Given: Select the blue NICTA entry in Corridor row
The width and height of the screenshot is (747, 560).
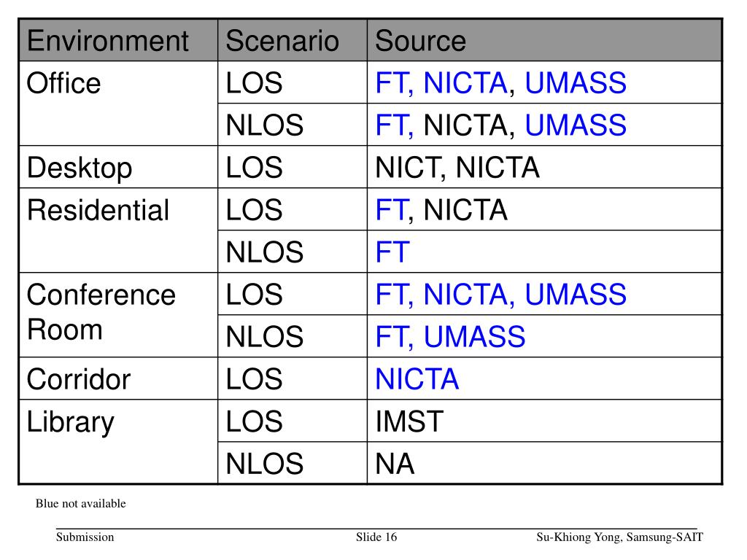Looking at the screenshot, I should point(417,379).
